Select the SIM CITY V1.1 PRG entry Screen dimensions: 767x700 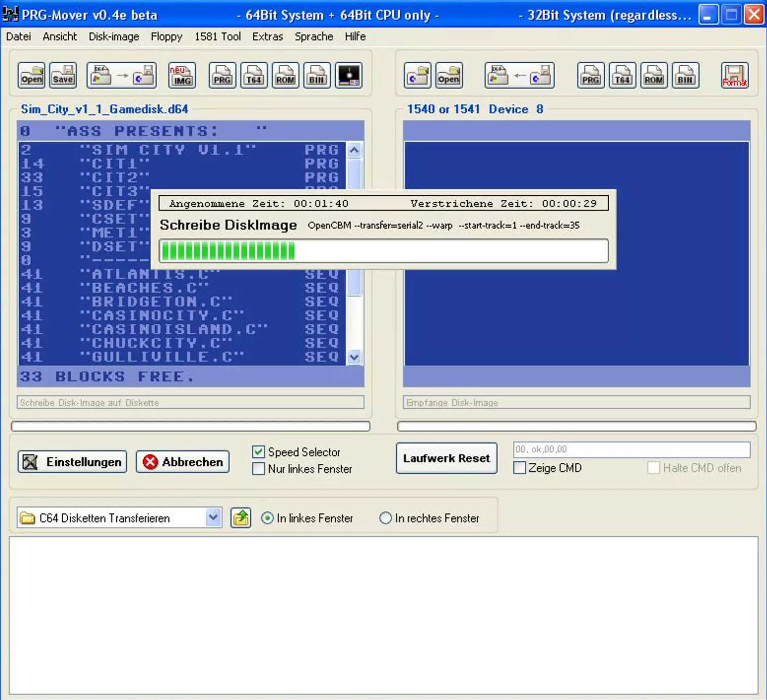coord(182,150)
